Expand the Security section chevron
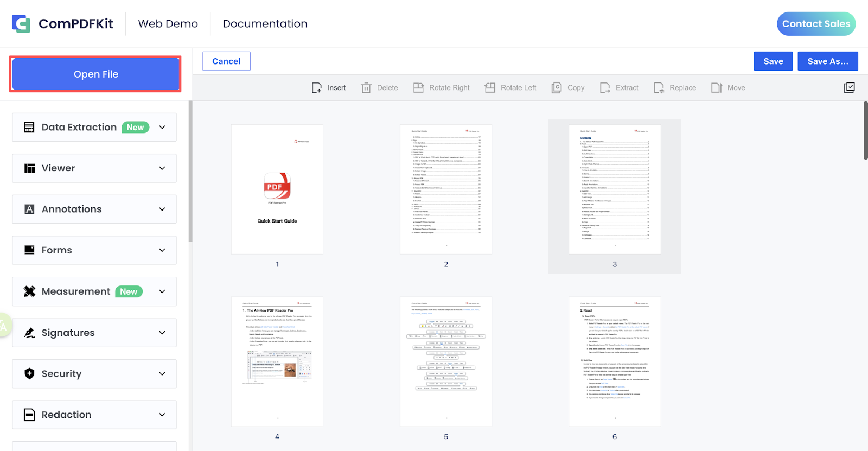868x451 pixels. click(162, 374)
